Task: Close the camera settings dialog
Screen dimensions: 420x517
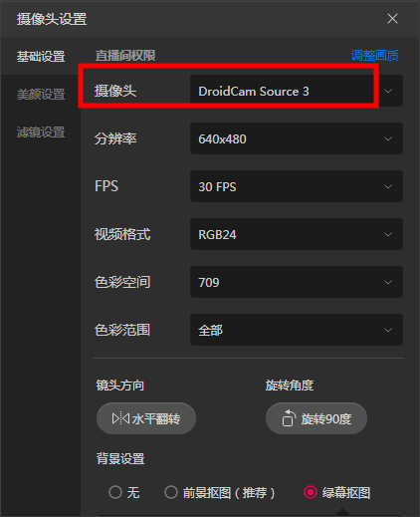Action: click(392, 19)
